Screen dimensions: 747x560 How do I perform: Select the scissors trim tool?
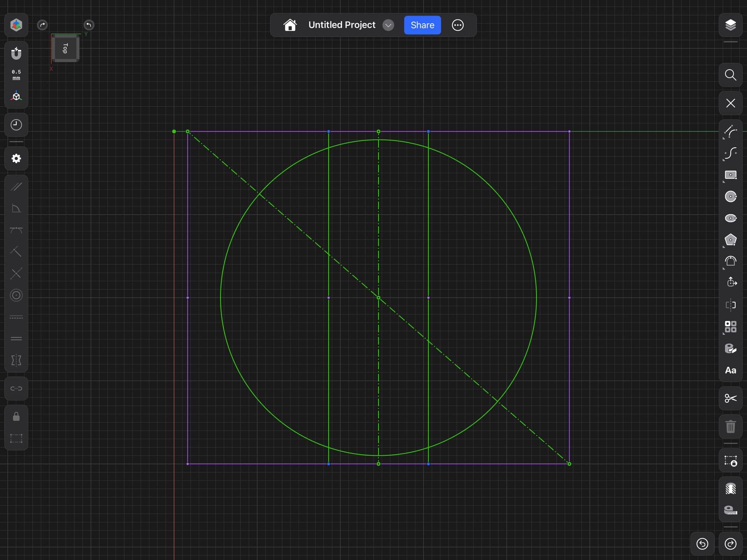(730, 398)
